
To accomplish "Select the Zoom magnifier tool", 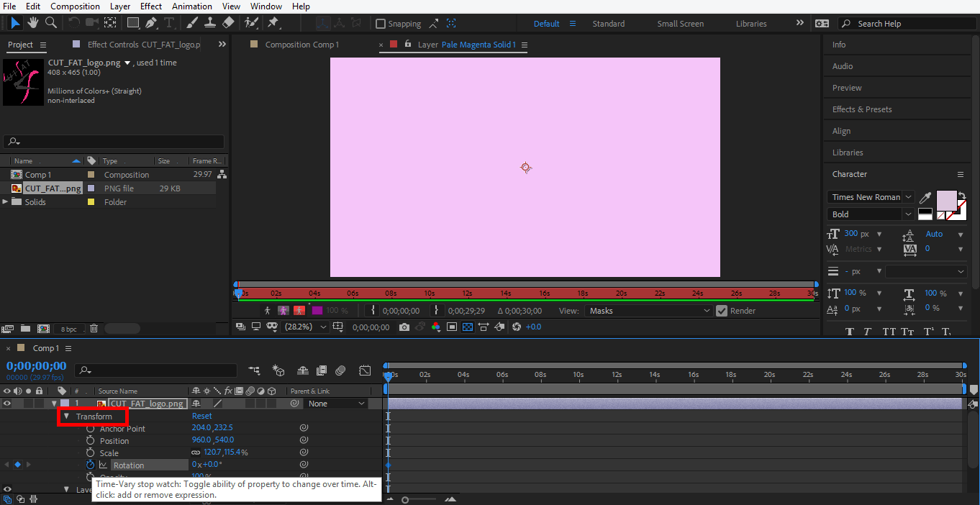I will 51,23.
